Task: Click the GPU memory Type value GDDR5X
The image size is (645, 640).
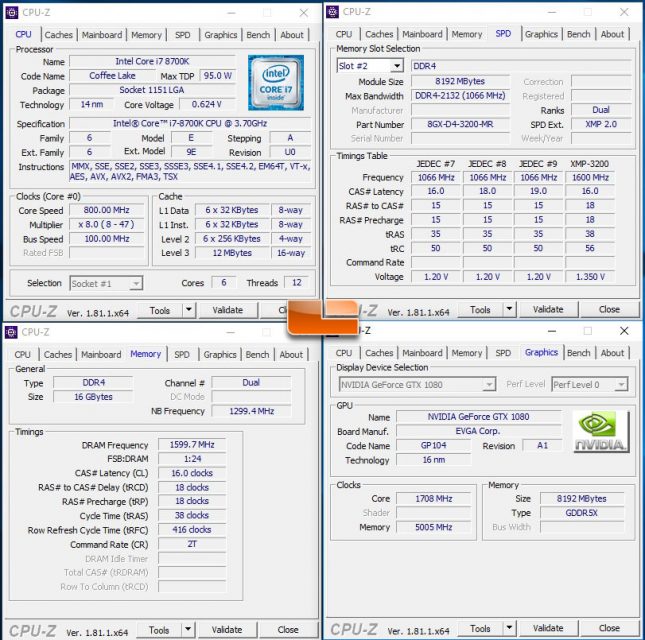Action: [x=582, y=513]
